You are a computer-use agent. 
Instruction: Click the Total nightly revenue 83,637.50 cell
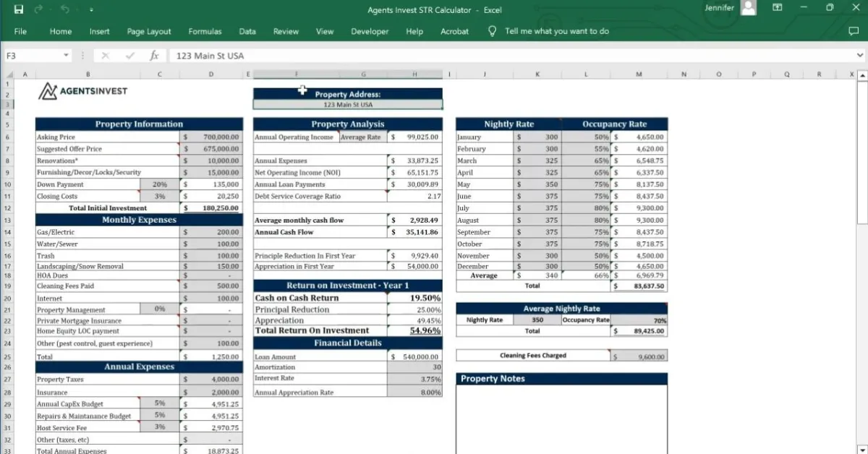coord(639,286)
